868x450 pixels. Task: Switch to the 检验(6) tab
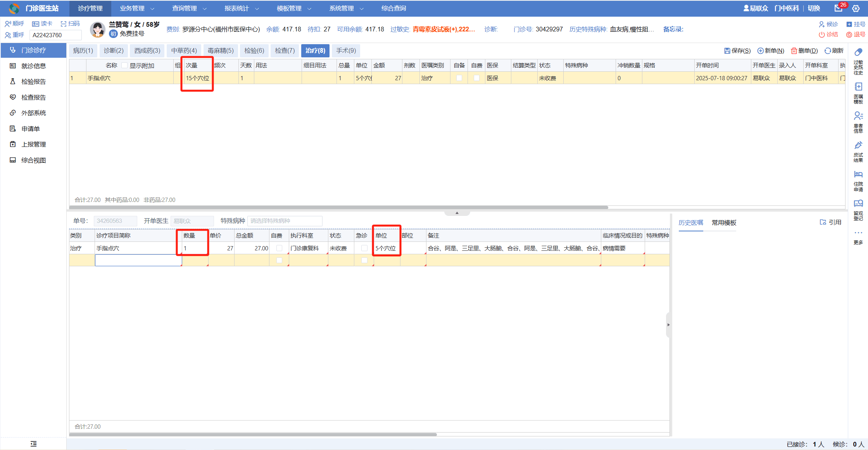coord(254,51)
